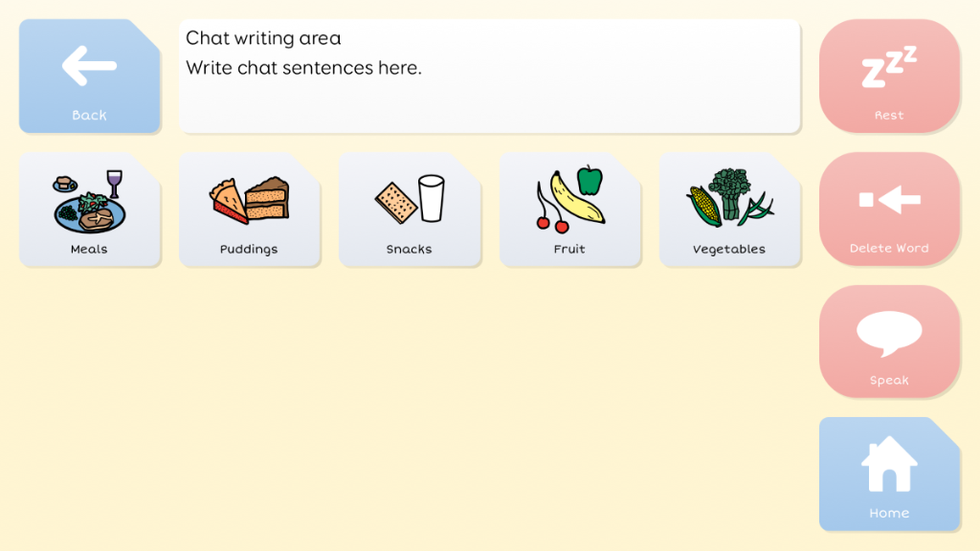This screenshot has height=551, width=980.
Task: Click the Meals label text
Action: 89,249
